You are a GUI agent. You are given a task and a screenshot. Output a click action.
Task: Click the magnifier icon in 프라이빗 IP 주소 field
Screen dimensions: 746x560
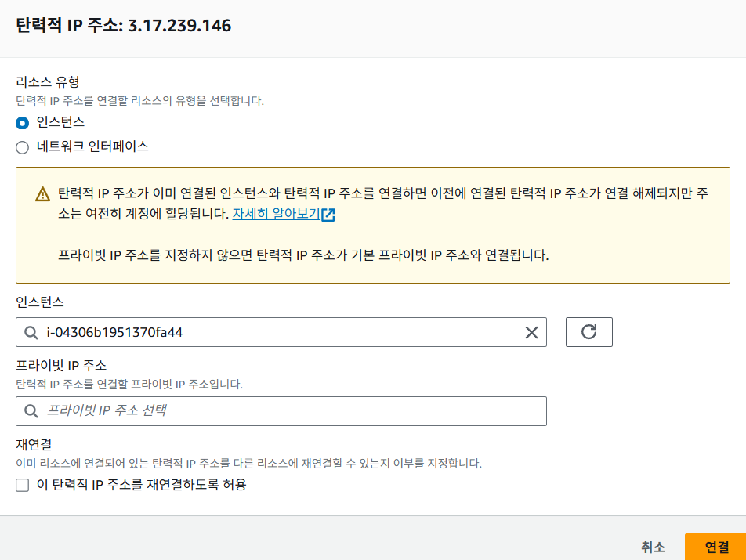point(31,410)
